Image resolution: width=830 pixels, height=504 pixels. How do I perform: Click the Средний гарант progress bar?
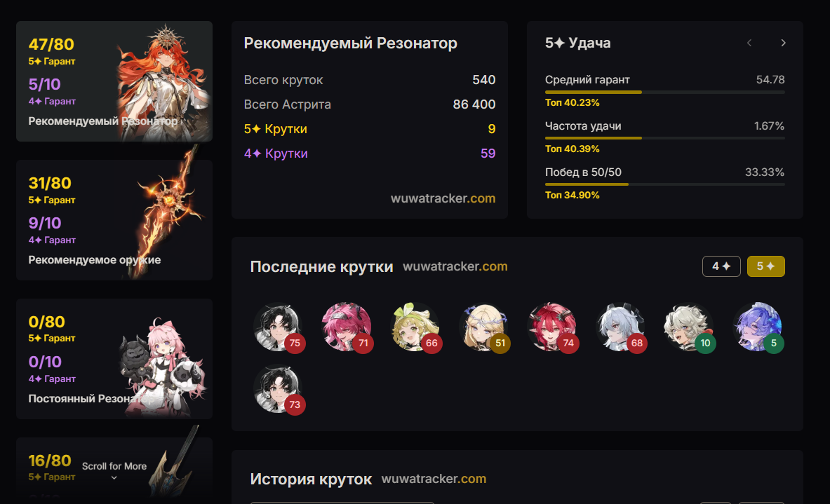tap(665, 92)
